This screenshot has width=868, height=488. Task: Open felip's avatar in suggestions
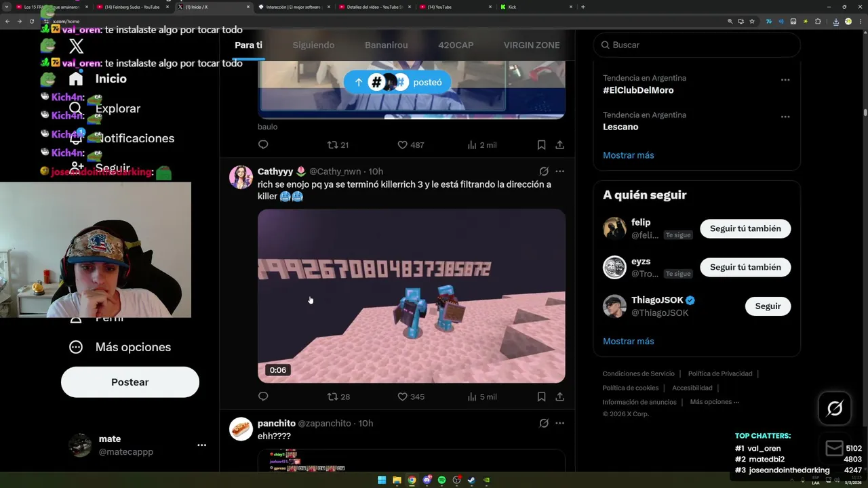[614, 228]
